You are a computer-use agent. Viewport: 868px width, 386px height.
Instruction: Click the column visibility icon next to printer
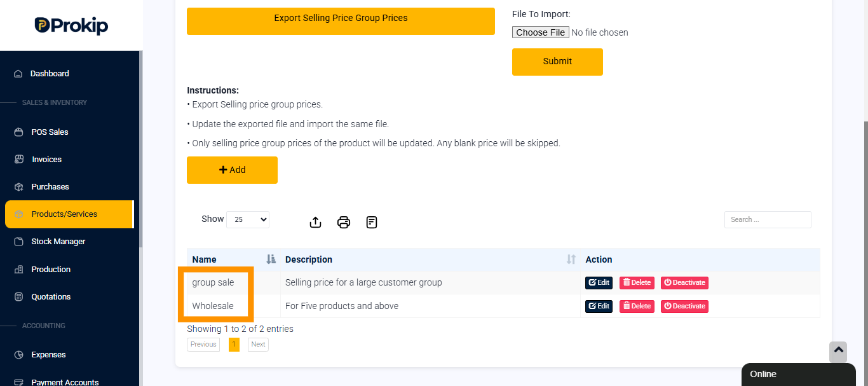click(x=372, y=223)
